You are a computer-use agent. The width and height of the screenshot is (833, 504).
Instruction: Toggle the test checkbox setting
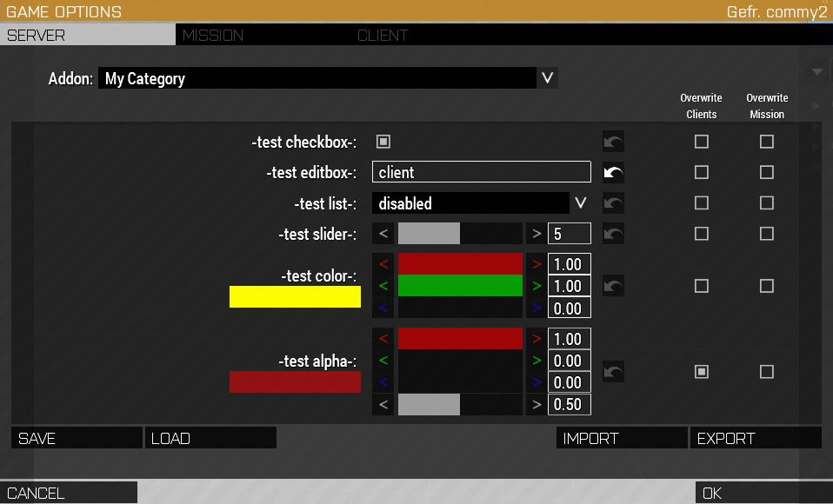tap(383, 142)
